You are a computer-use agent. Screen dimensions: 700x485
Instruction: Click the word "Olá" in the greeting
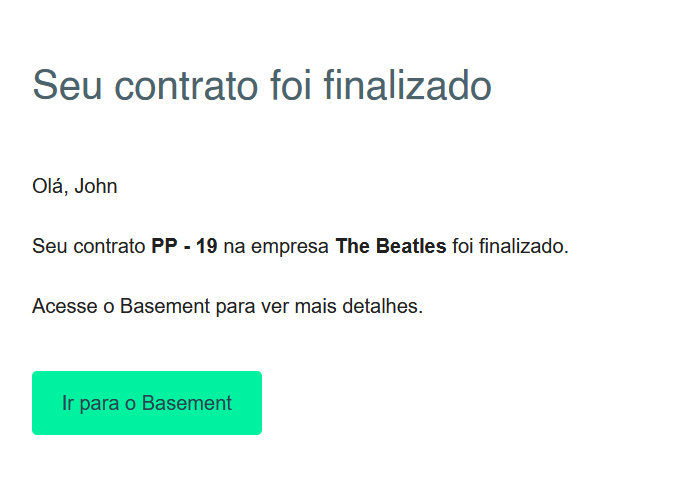[x=49, y=186]
